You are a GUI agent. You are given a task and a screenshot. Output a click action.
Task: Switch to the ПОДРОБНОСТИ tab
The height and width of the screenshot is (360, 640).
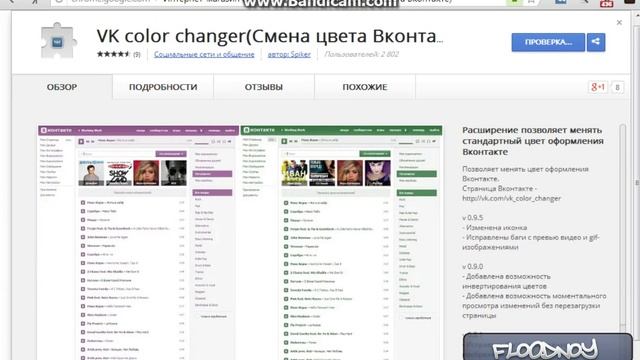(x=163, y=87)
